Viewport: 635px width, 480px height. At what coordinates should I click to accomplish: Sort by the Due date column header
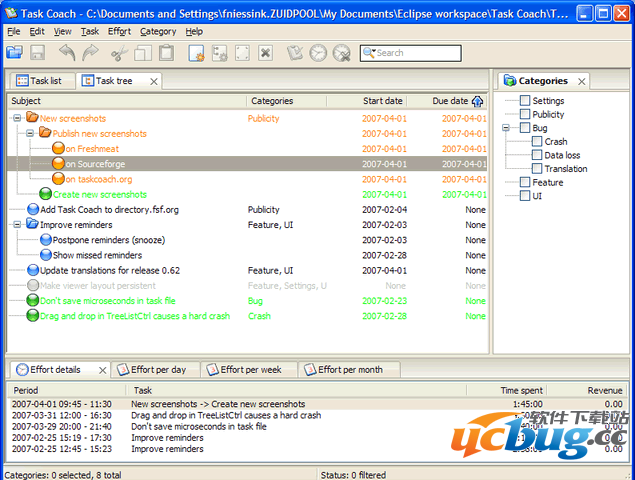(x=449, y=101)
